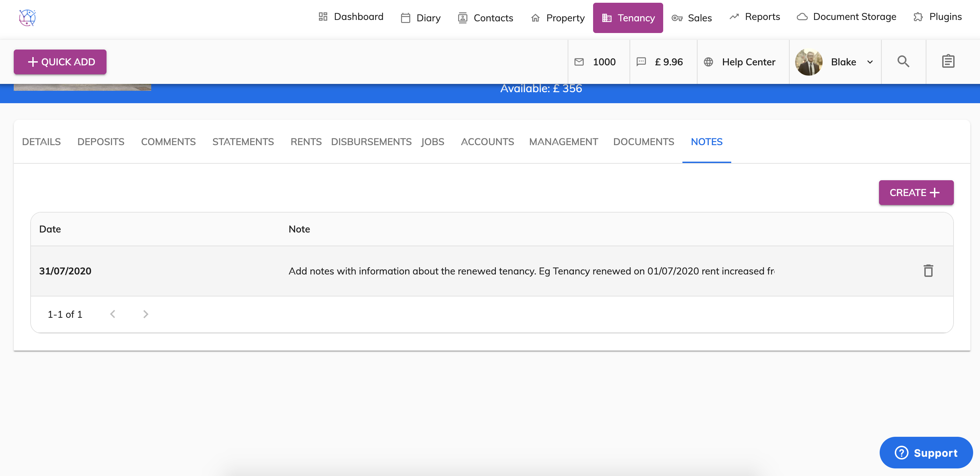Open the Support chat button
This screenshot has height=476, width=980.
pyautogui.click(x=926, y=452)
